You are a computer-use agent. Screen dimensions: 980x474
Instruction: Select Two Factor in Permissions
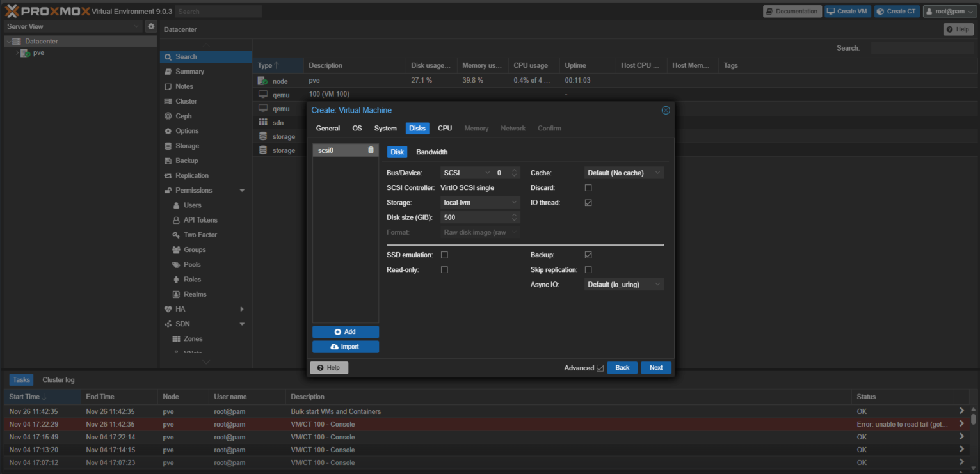click(x=200, y=235)
